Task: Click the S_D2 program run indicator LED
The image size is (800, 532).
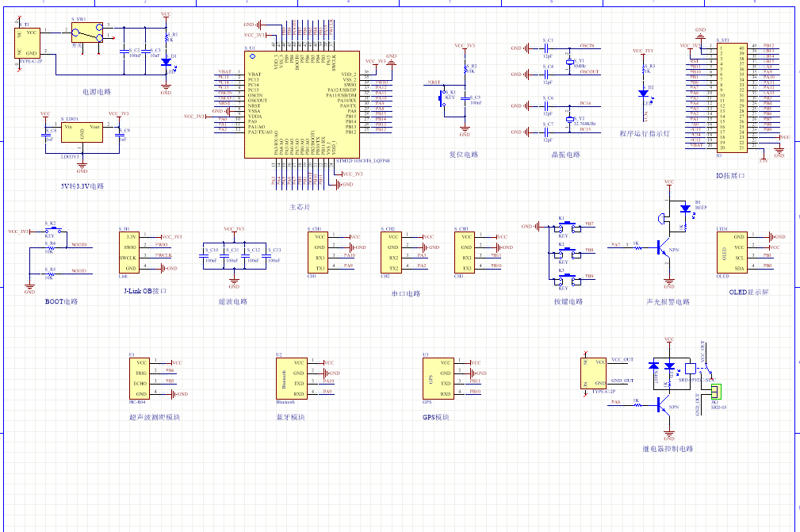Action: 649,92
